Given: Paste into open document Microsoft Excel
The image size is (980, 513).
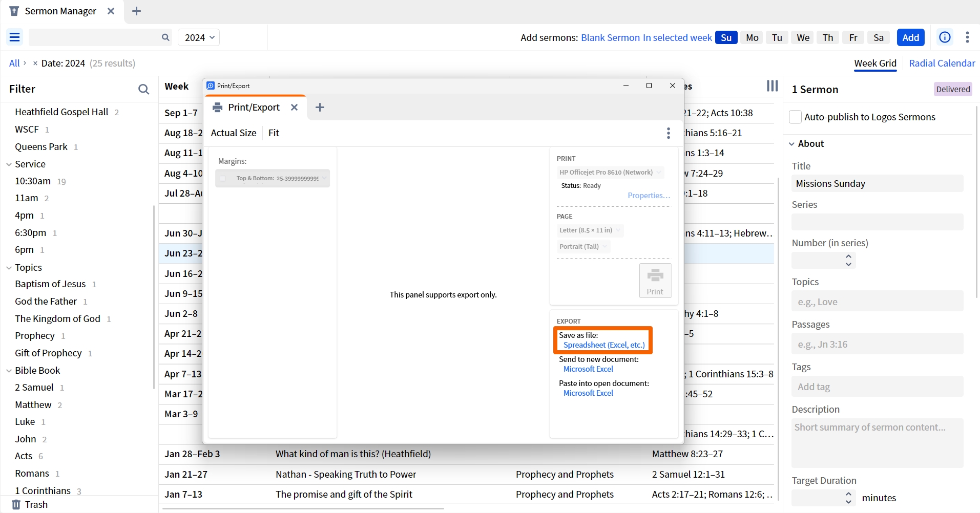Looking at the screenshot, I should point(588,393).
